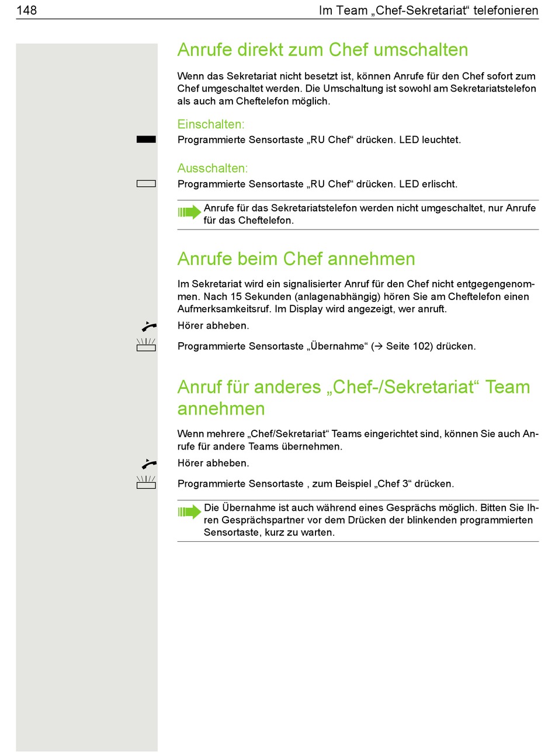Click the green note arrow beside Sekretariatstelefon note

(189, 212)
